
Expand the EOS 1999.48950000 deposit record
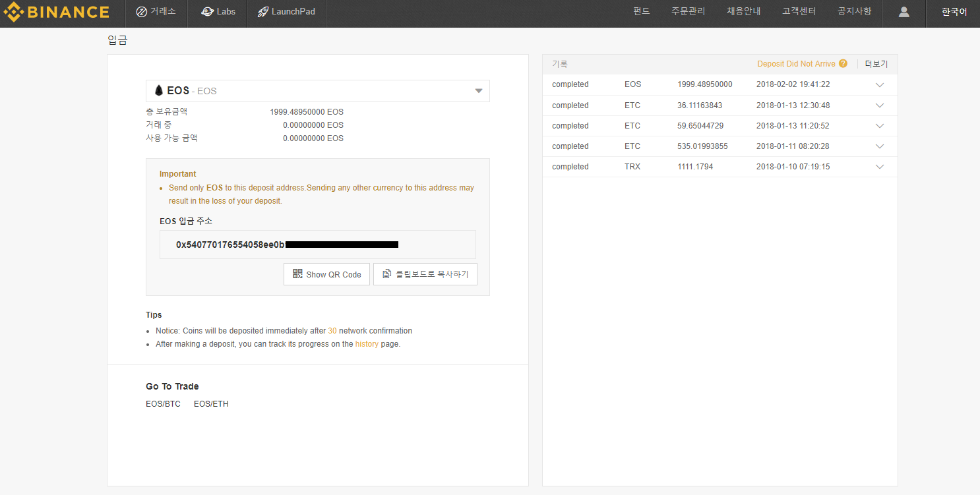coord(879,85)
